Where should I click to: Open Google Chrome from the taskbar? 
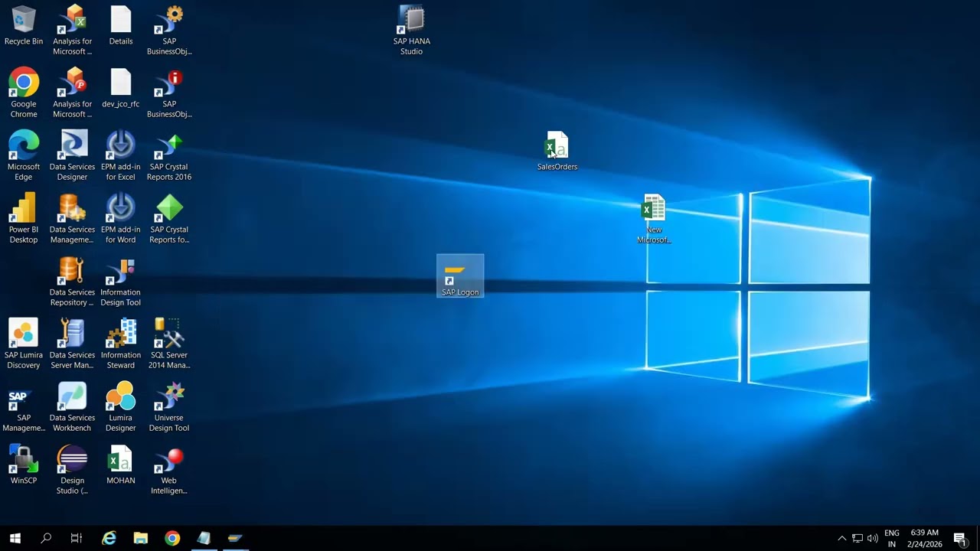(172, 538)
